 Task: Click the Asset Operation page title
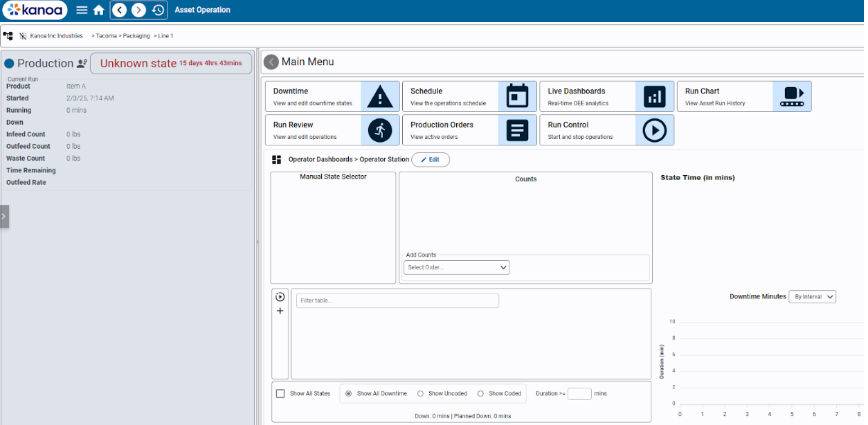[203, 10]
